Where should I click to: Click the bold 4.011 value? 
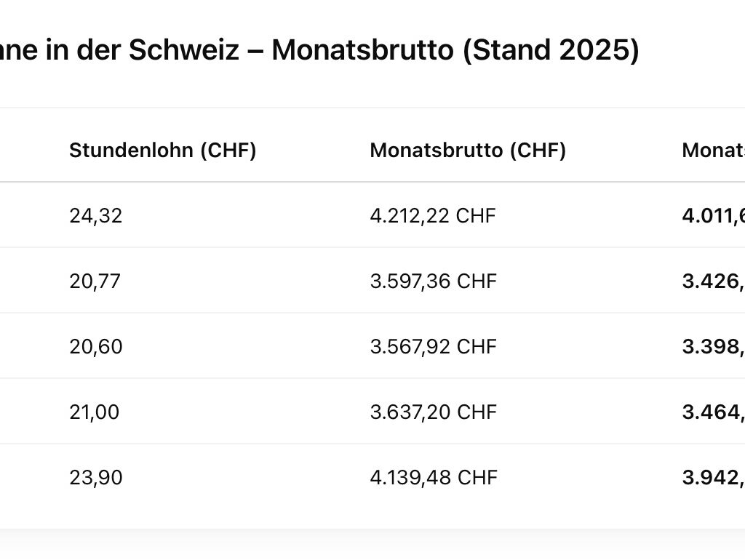[713, 216]
